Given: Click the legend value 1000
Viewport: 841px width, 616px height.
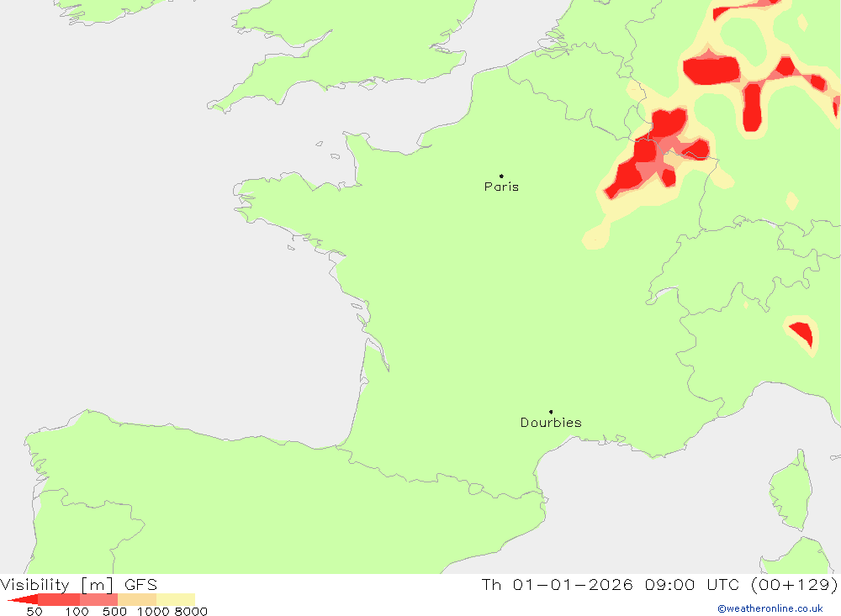Looking at the screenshot, I should [153, 611].
